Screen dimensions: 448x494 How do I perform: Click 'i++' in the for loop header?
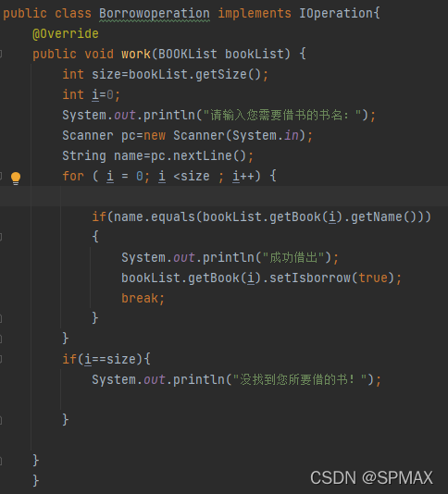pos(243,176)
